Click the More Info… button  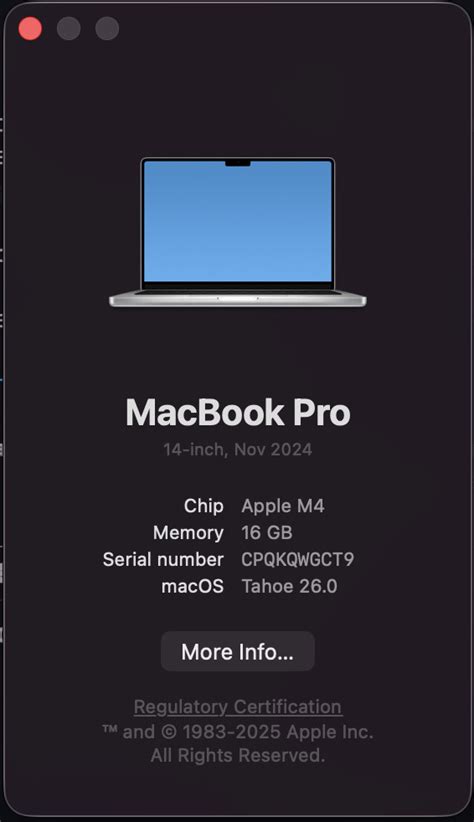238,652
